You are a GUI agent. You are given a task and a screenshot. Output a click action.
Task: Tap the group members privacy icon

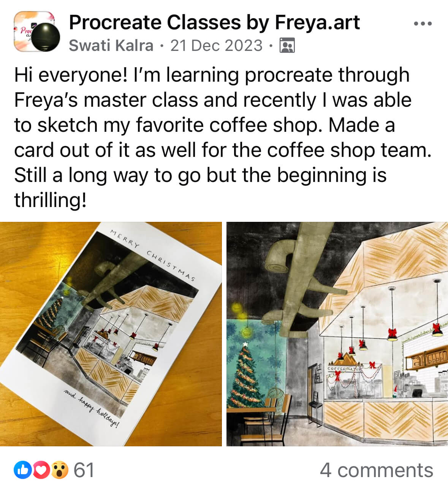click(x=287, y=45)
